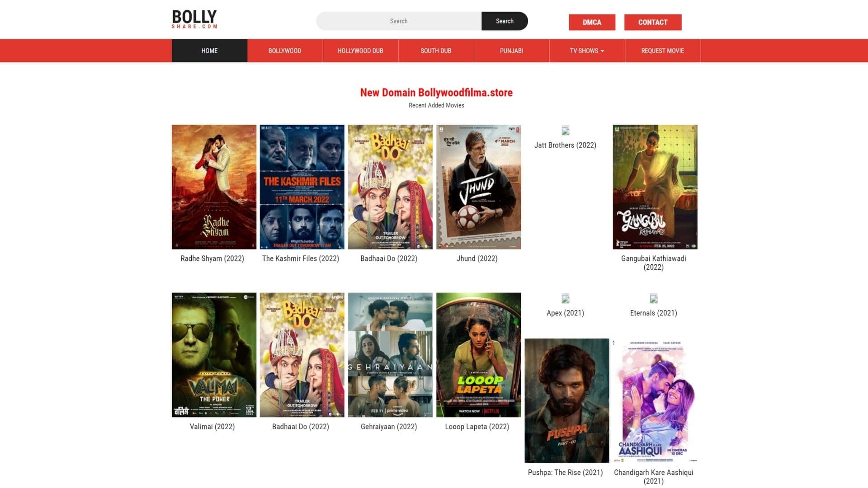
Task: Click the Pushpa: The Rise (2021) title
Action: 565,473
